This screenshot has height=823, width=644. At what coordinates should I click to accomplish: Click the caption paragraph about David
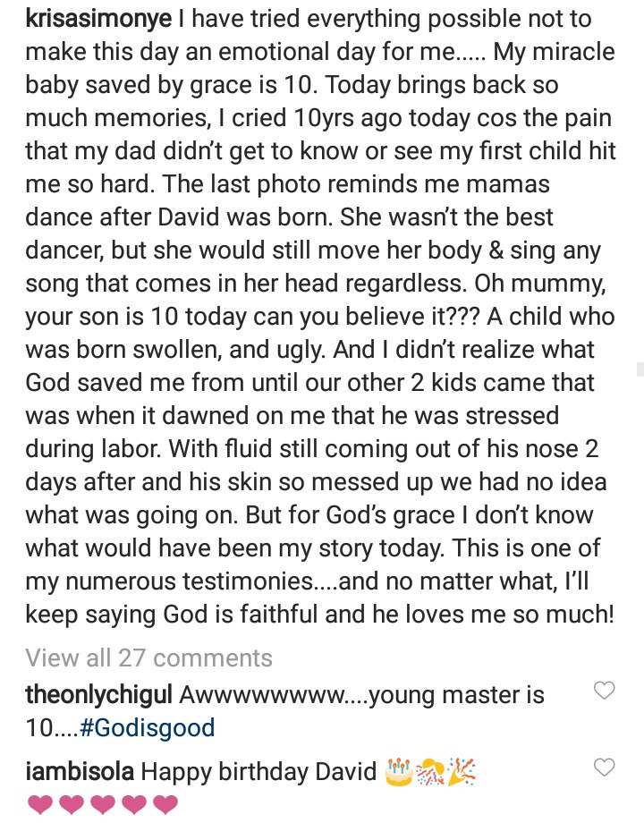point(320,317)
